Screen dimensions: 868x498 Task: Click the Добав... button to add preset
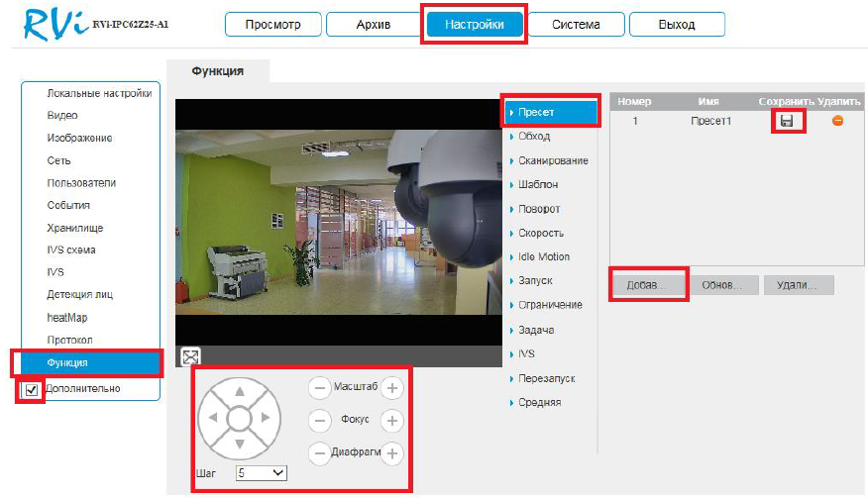pyautogui.click(x=648, y=285)
